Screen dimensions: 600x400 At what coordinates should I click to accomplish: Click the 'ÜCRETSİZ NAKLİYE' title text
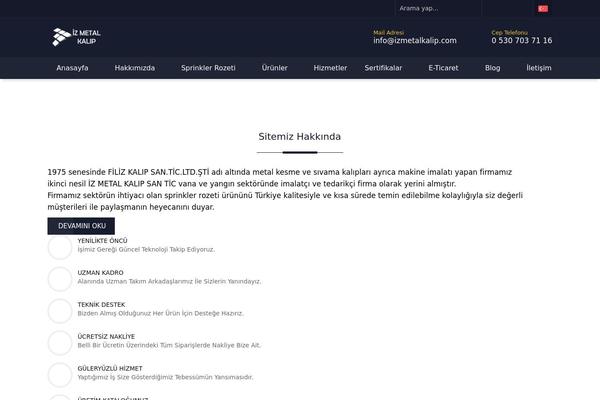[x=106, y=336]
